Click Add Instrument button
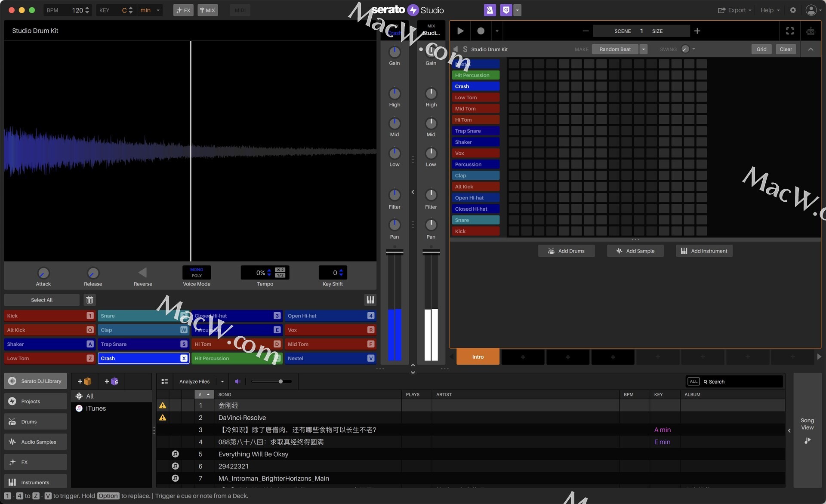Viewport: 826px width, 504px height. click(x=704, y=251)
